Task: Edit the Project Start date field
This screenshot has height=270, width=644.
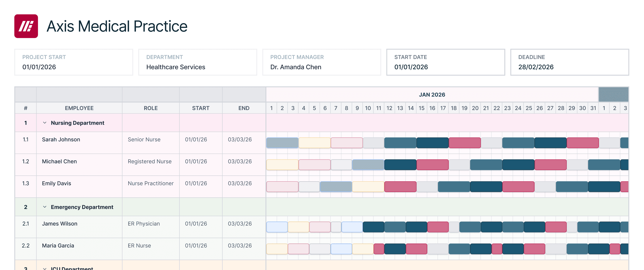Action: 74,62
